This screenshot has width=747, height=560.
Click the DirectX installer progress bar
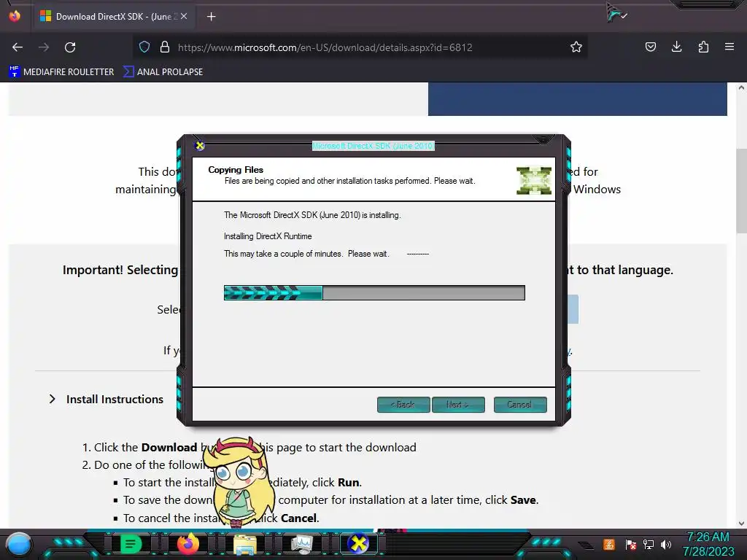coord(374,293)
